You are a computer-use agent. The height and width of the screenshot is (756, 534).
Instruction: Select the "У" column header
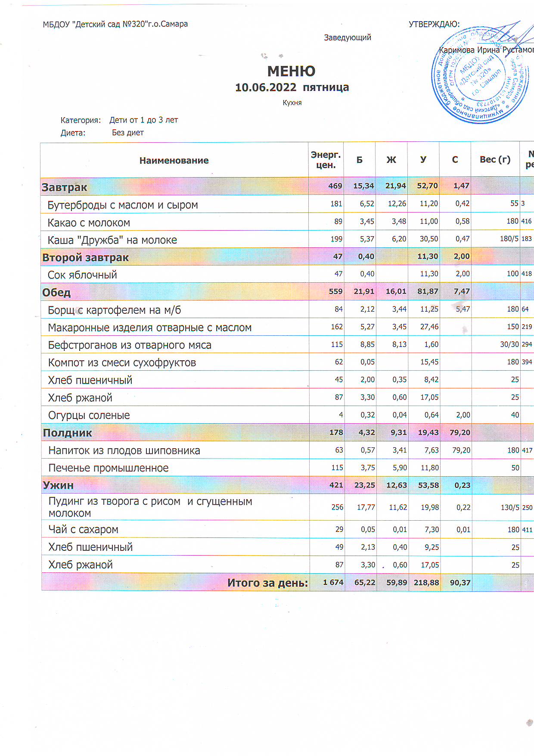click(x=423, y=159)
